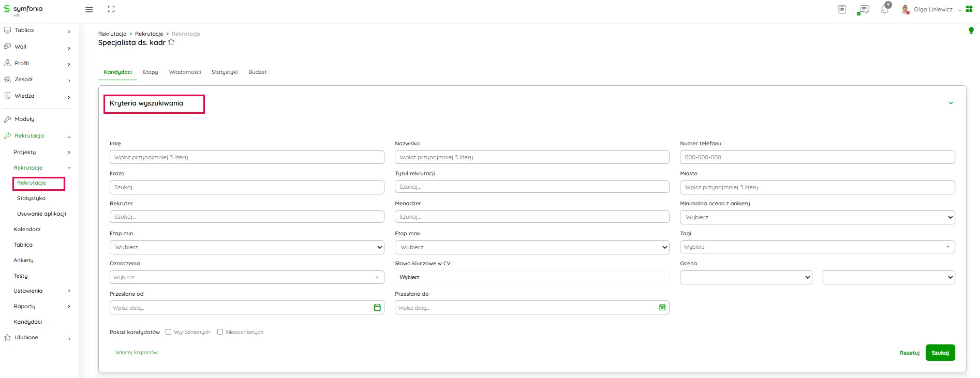Image resolution: width=980 pixels, height=378 pixels.
Task: Open calendar picker for Przesłane do
Action: (x=662, y=308)
